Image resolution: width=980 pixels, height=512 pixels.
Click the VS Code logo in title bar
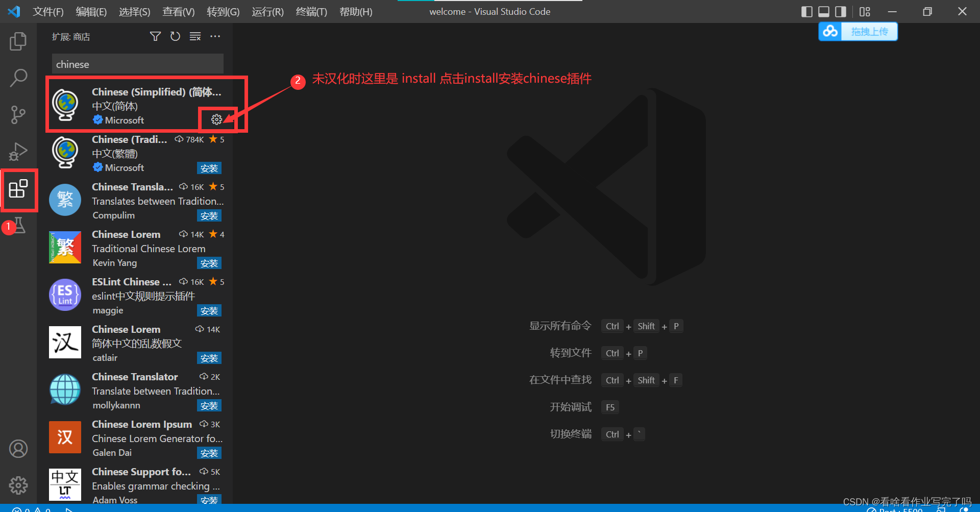[14, 11]
